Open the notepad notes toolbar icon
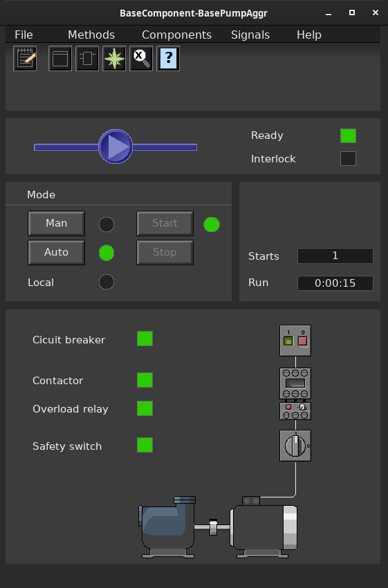Screen dimensions: 388x588 click(25, 58)
